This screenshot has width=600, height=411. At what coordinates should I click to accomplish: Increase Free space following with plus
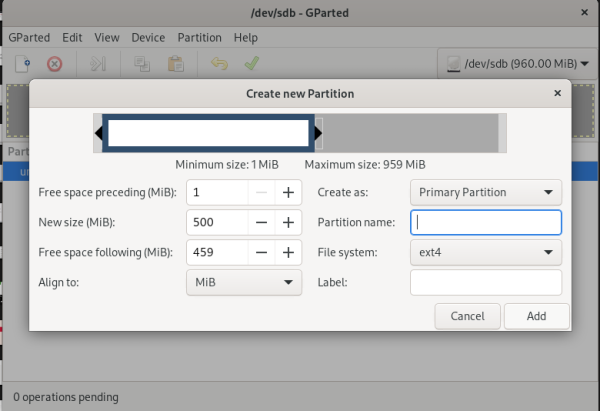[x=287, y=253]
